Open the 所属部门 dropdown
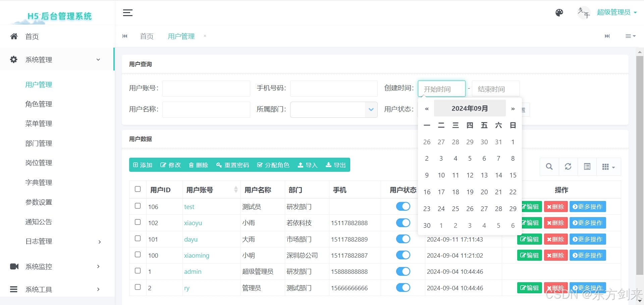 click(334, 109)
